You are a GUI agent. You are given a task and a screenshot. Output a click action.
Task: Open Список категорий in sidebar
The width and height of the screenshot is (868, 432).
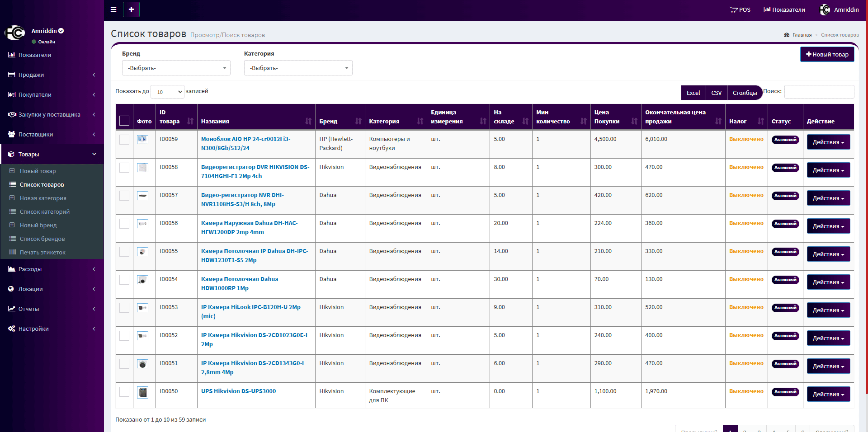45,211
